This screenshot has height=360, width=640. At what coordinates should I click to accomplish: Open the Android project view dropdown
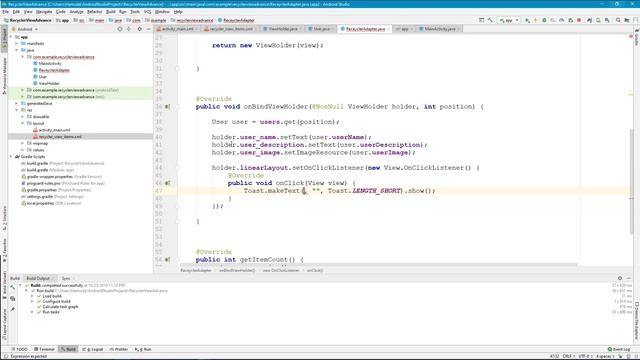click(x=25, y=29)
